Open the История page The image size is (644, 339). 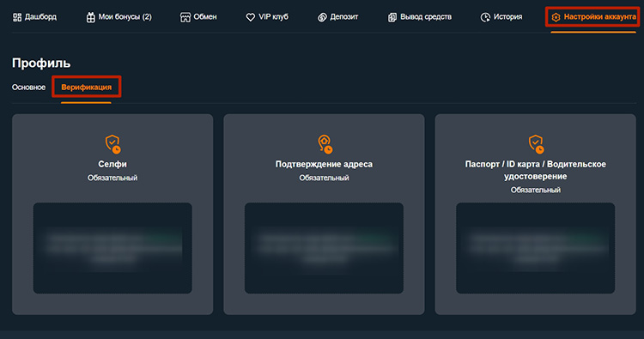click(501, 17)
